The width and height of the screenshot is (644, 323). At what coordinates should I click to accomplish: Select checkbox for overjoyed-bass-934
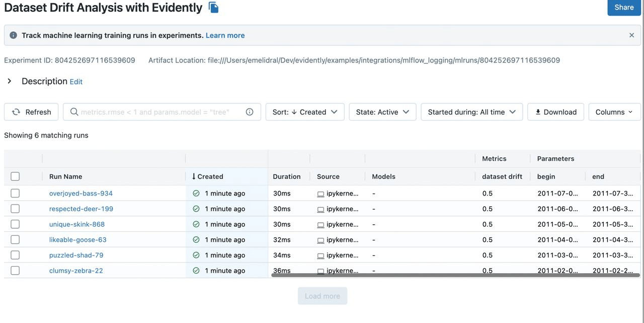coord(15,193)
